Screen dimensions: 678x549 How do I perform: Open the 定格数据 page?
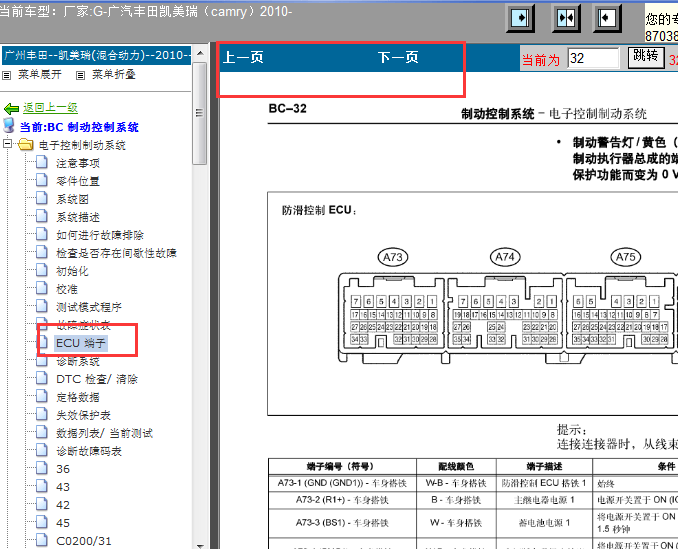[x=78, y=397]
